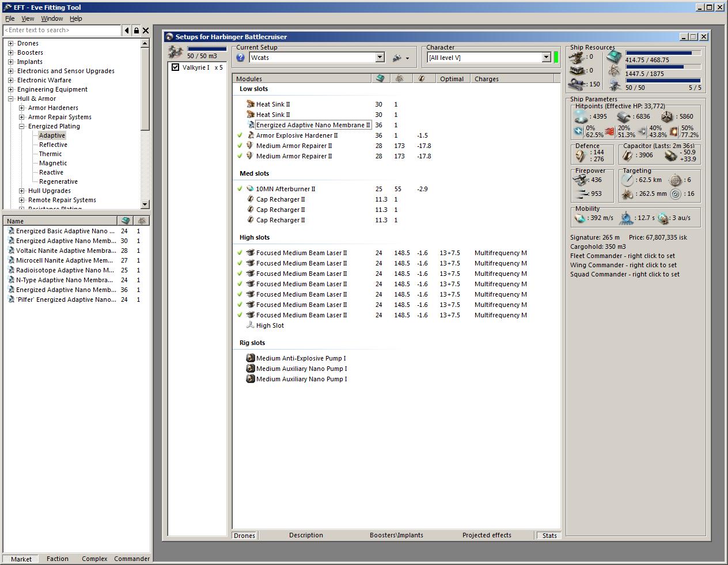This screenshot has height=565, width=728.
Task: Uncheck the Valkyrie I drone checkbox
Action: (x=176, y=67)
